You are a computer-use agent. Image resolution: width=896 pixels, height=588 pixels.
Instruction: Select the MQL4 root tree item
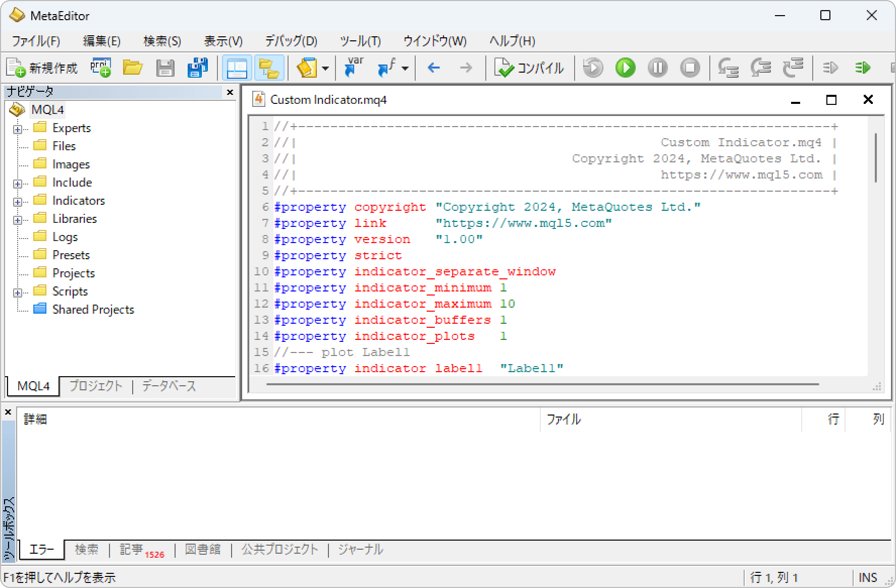point(47,109)
